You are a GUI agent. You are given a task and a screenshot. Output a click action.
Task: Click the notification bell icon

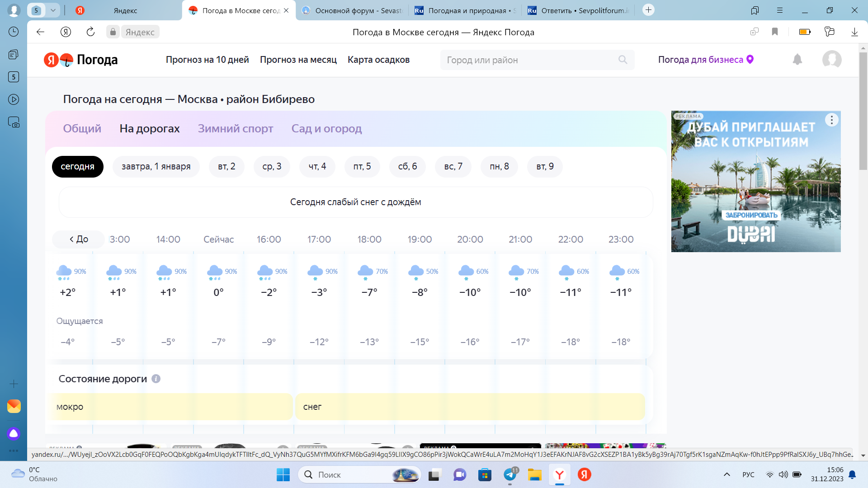click(x=797, y=60)
